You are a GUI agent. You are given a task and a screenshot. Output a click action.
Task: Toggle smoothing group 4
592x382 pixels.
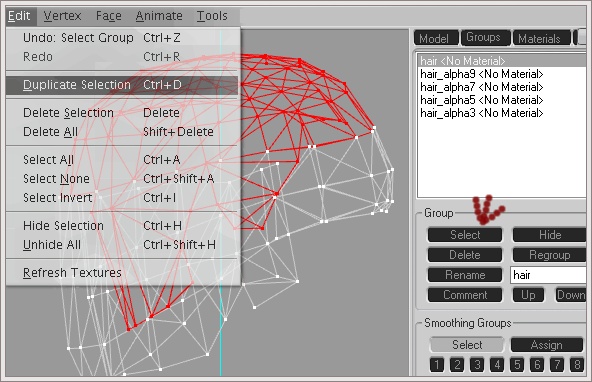497,365
